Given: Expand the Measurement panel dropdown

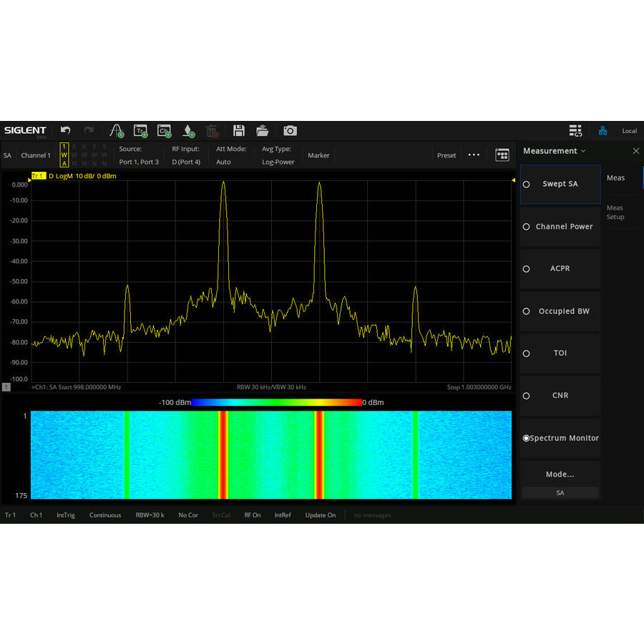Looking at the screenshot, I should click(555, 151).
